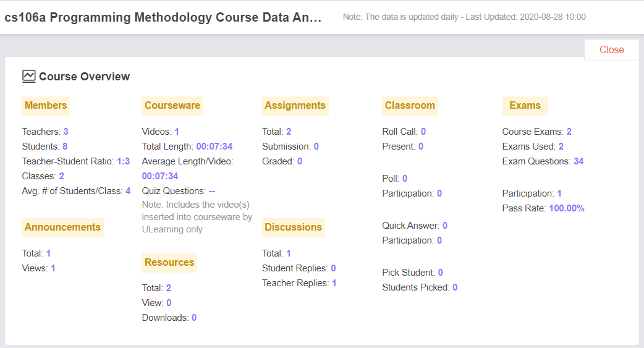
Task: Click the Exam Questions count 34
Action: click(578, 161)
